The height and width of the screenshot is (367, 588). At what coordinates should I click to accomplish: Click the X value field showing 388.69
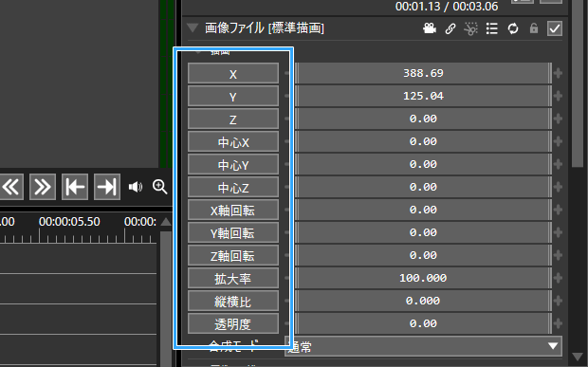423,73
